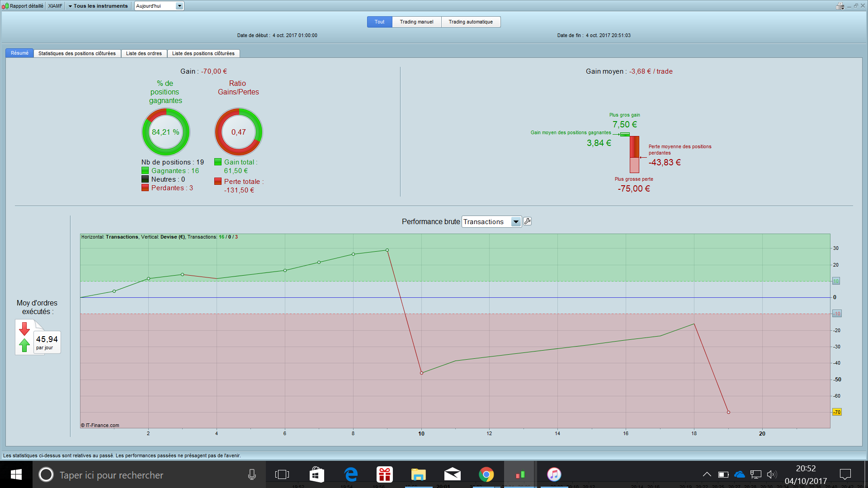Screen dimensions: 868x488
Task: Expand the Transactions performance dropdown
Action: click(516, 221)
